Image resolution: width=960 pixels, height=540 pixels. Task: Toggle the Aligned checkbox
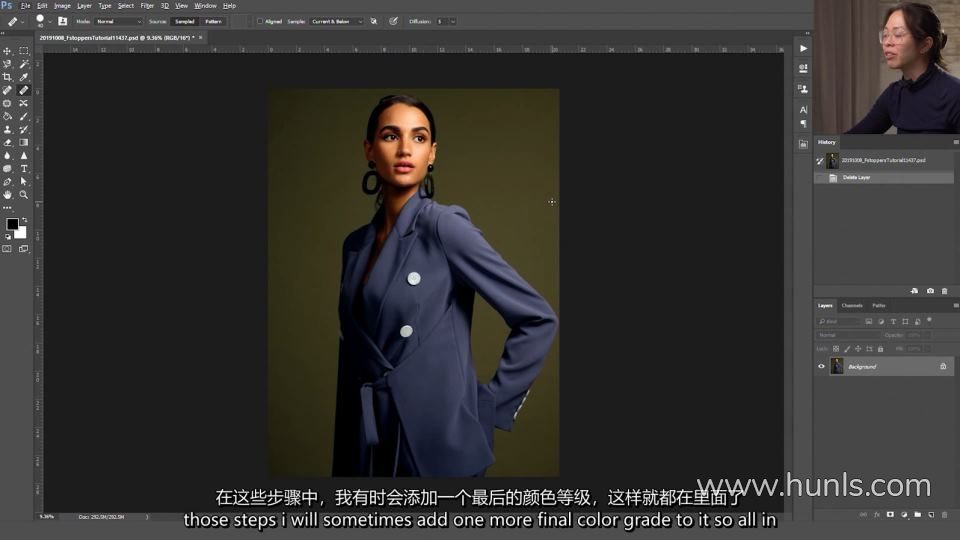point(260,21)
